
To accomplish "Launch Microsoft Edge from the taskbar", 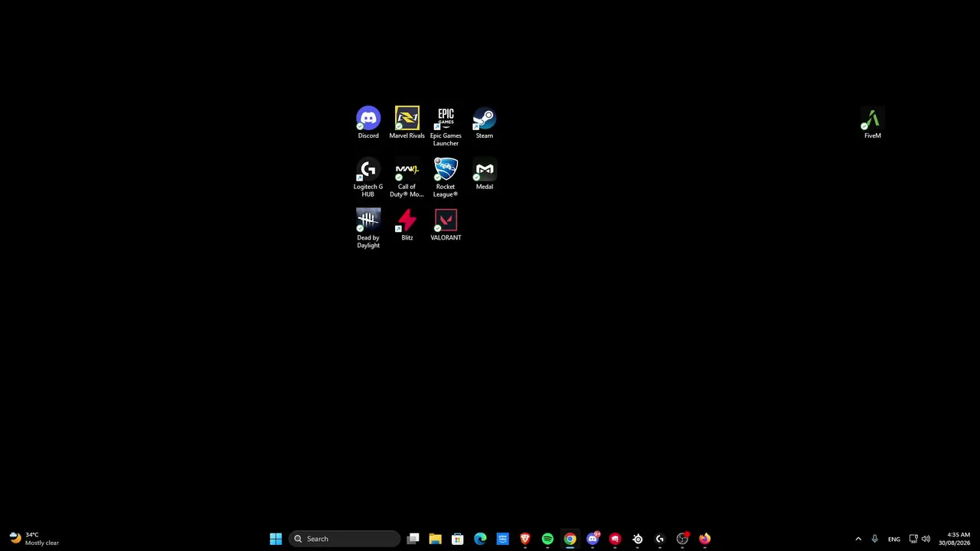I will (x=480, y=539).
